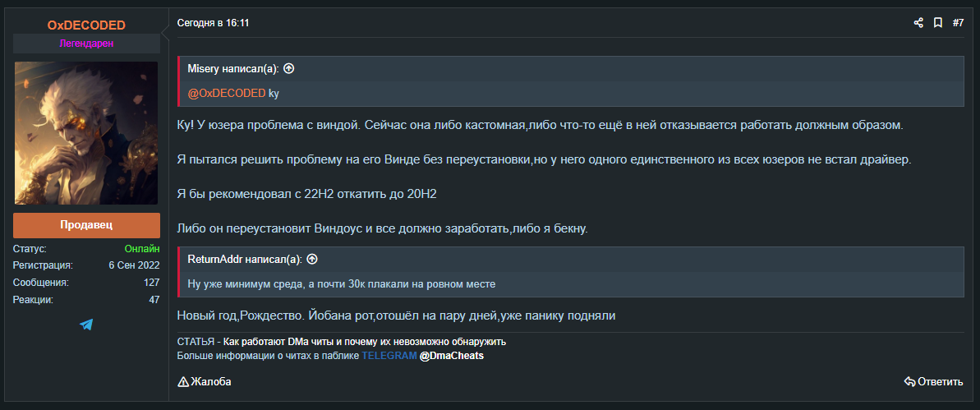Follow the TELEGRAM link in the signature
The width and height of the screenshot is (980, 410).
tap(389, 357)
